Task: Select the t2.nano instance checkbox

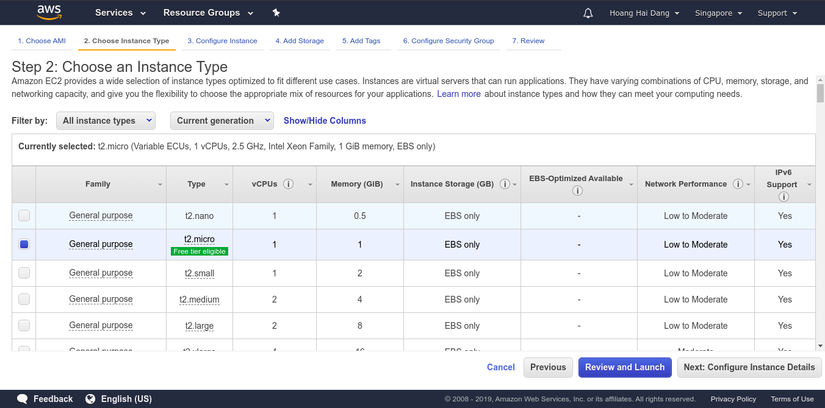Action: pos(24,216)
